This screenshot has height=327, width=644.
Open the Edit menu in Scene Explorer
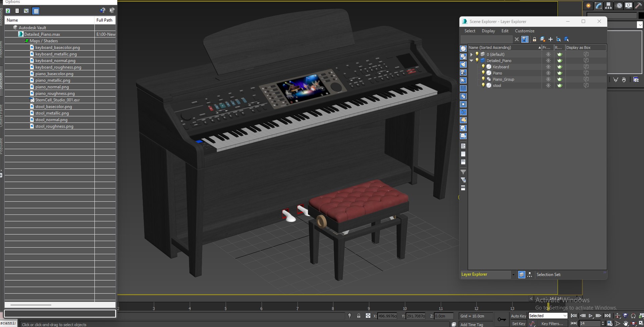pyautogui.click(x=505, y=31)
